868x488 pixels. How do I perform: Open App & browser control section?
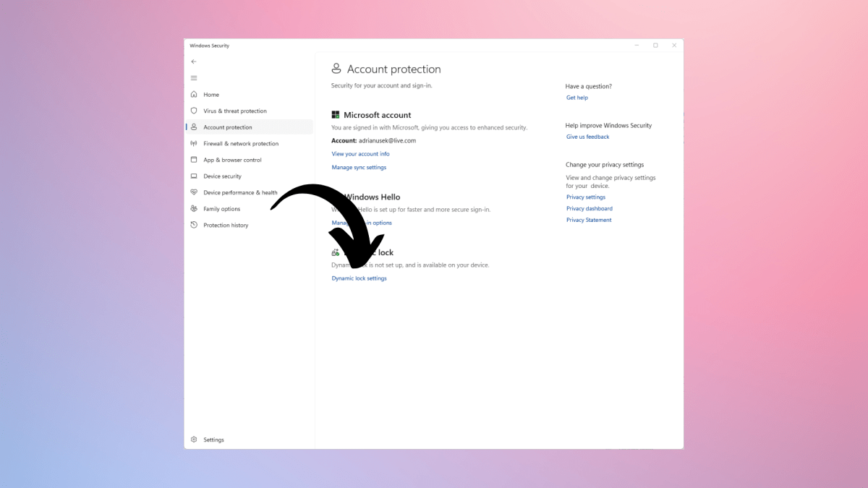click(232, 160)
